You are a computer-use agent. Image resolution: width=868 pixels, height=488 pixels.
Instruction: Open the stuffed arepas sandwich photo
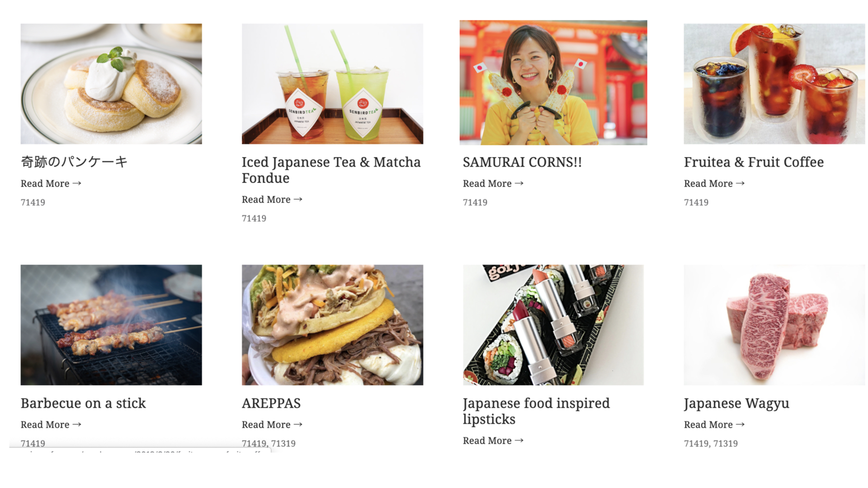pyautogui.click(x=332, y=325)
